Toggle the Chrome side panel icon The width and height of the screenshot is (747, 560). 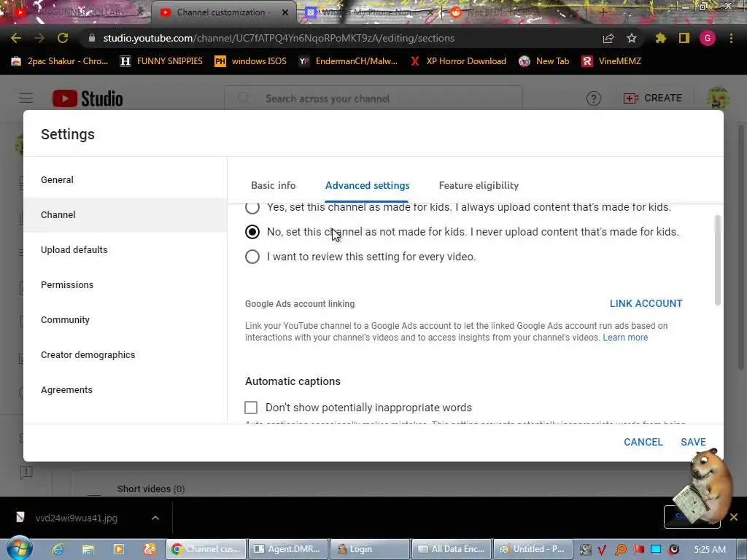(x=684, y=38)
